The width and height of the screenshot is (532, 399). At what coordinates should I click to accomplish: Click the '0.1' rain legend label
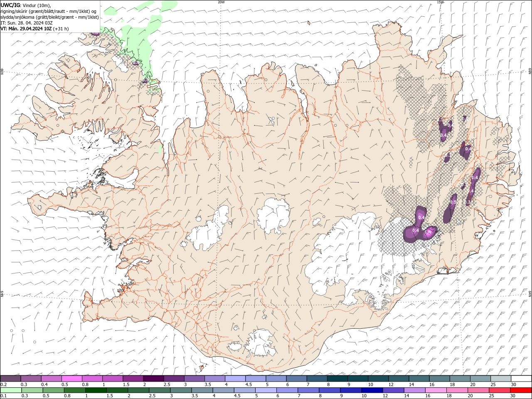(3, 396)
